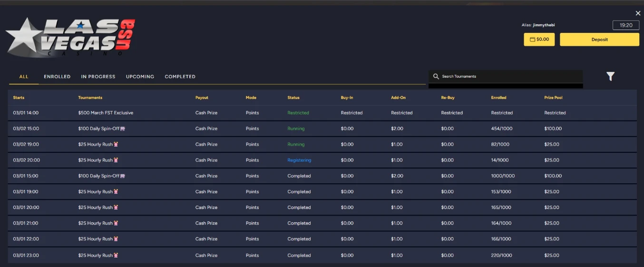Click the 03/02 20:00 start time
Viewport: 644px width, 267px height.
point(26,160)
